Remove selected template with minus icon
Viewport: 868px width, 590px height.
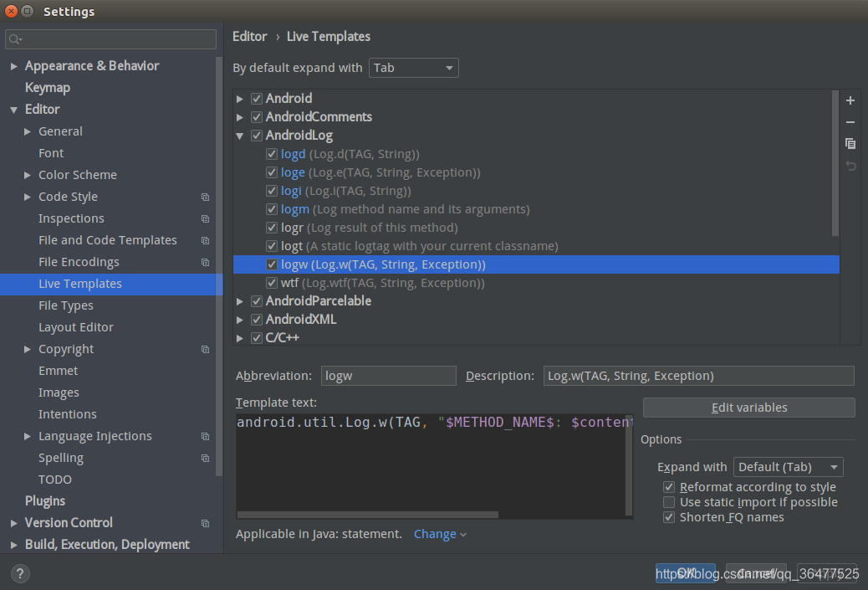point(850,122)
